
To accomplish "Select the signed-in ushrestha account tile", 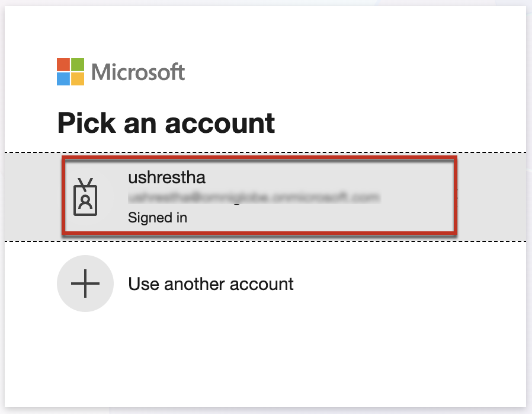I will coord(259,196).
